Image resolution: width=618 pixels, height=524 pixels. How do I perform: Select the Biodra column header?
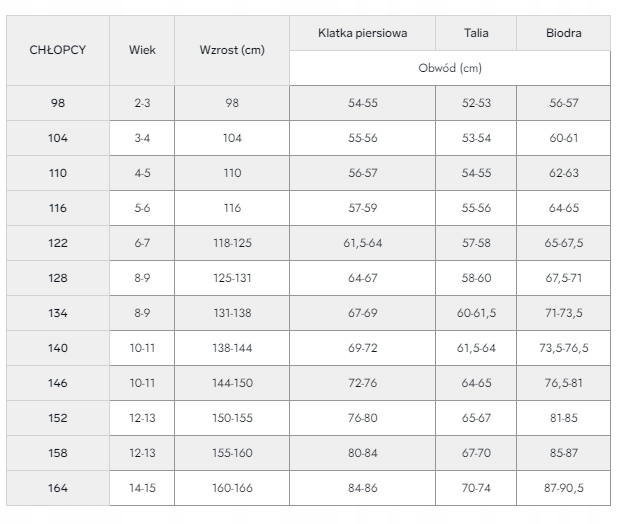pyautogui.click(x=563, y=33)
